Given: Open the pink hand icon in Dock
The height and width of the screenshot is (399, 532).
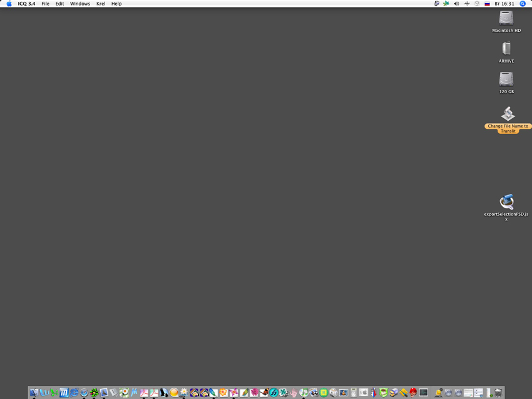Looking at the screenshot, I should tap(294, 393).
